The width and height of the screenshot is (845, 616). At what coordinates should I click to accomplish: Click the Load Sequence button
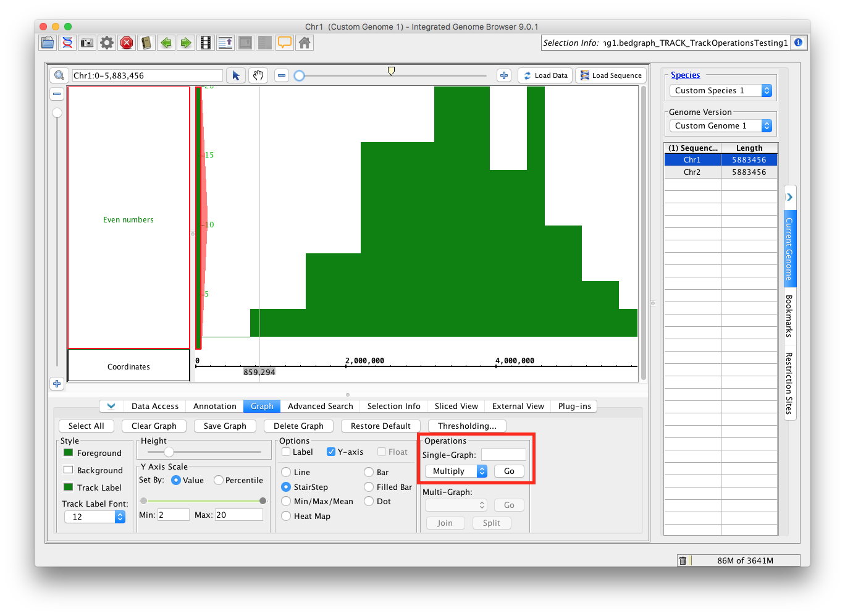pos(611,75)
